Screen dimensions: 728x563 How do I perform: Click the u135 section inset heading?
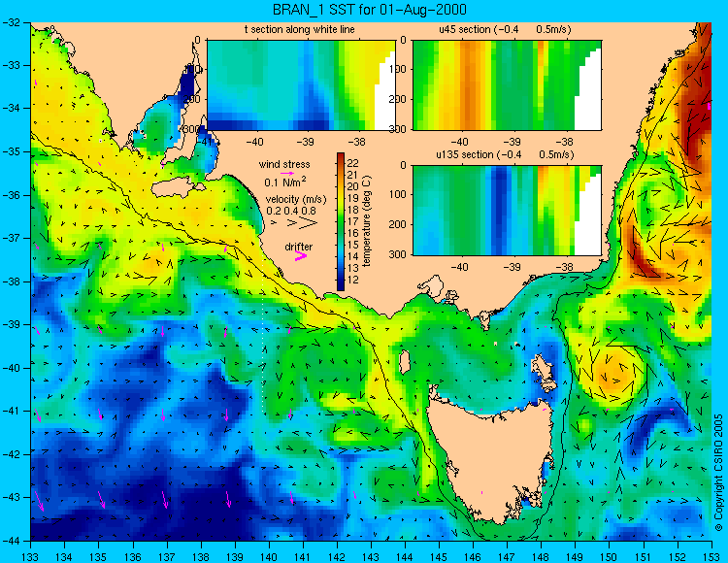pyautogui.click(x=505, y=154)
